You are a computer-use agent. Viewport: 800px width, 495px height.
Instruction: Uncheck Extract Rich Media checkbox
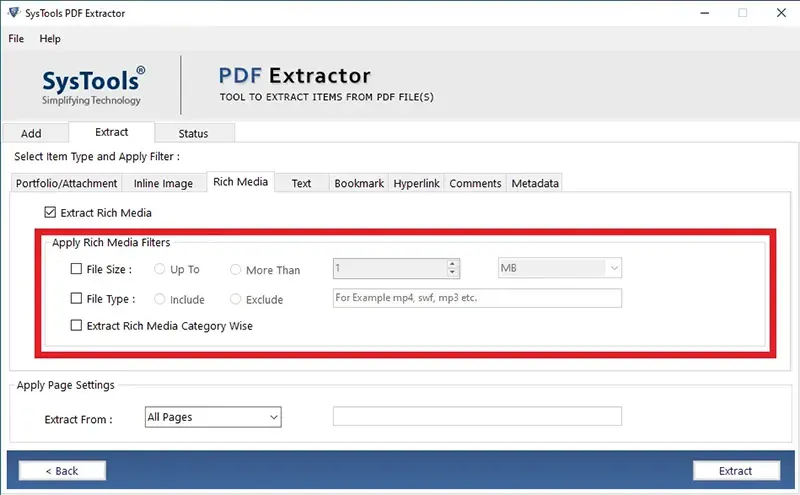pyautogui.click(x=50, y=212)
